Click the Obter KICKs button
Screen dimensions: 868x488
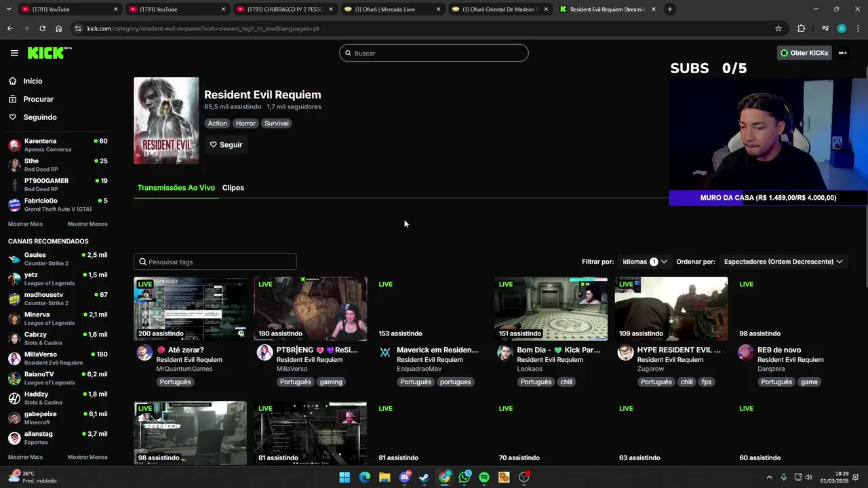804,53
